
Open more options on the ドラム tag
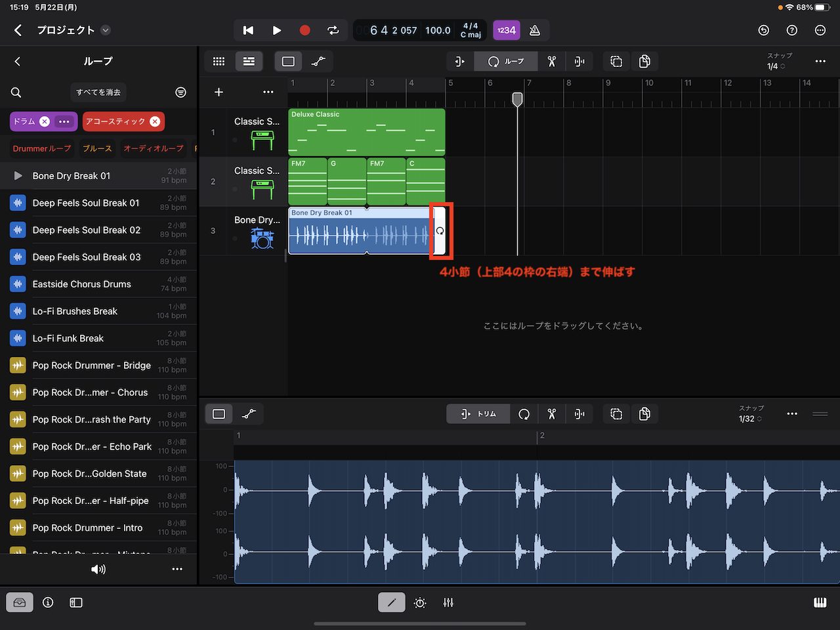(64, 121)
